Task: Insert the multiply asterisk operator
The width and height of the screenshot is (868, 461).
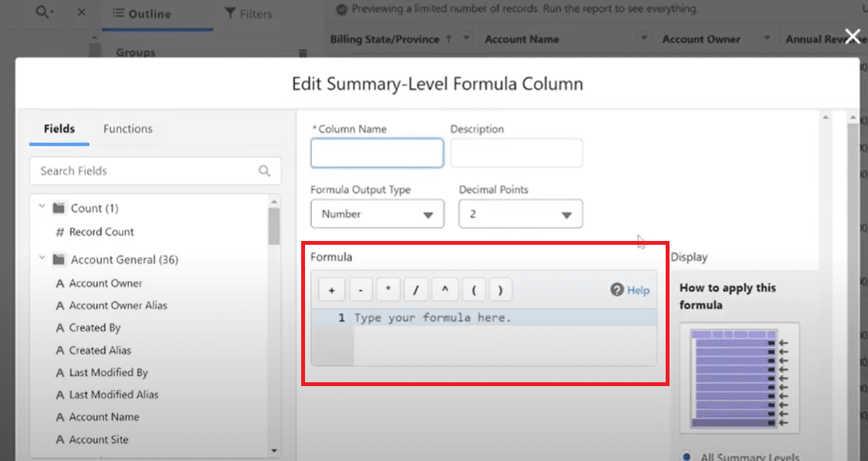Action: pyautogui.click(x=388, y=290)
